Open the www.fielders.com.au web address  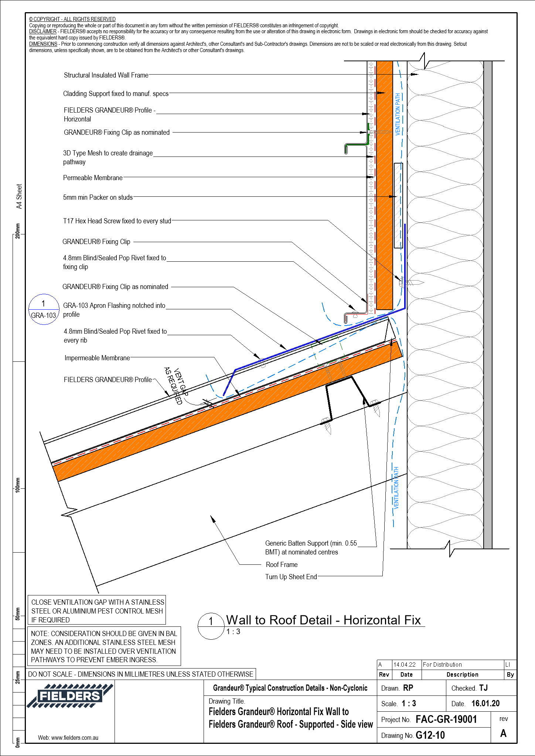[75, 738]
